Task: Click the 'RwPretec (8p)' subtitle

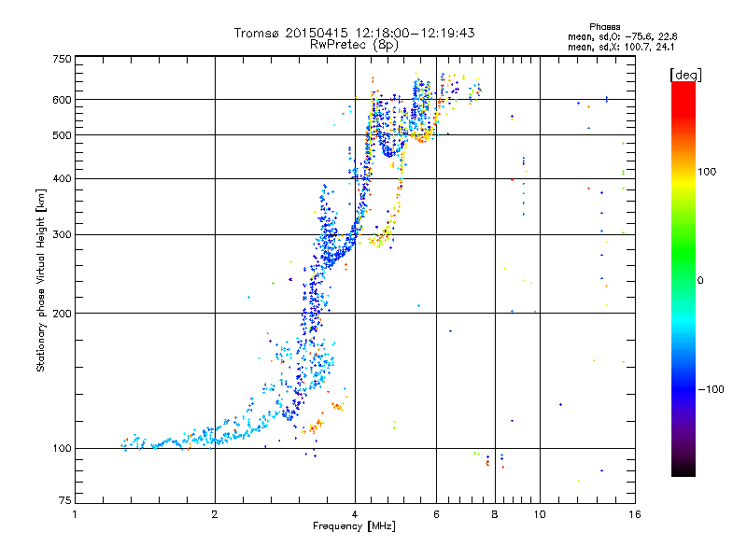Action: (354, 45)
